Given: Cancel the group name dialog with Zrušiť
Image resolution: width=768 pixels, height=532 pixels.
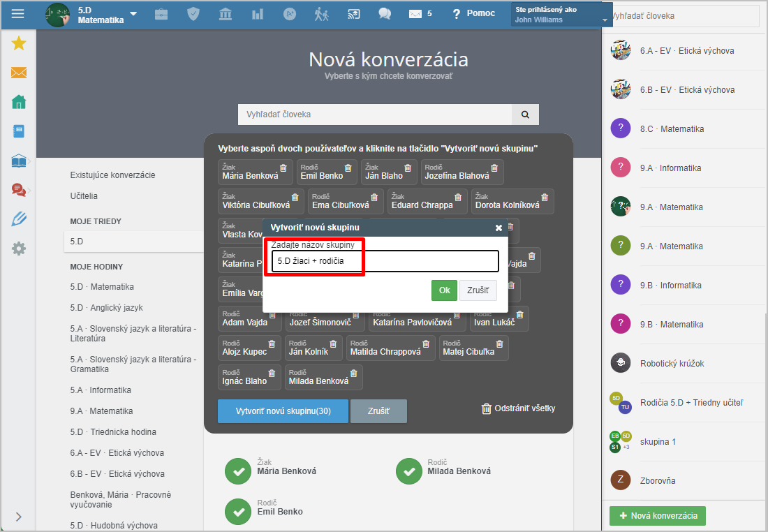Looking at the screenshot, I should tap(478, 290).
